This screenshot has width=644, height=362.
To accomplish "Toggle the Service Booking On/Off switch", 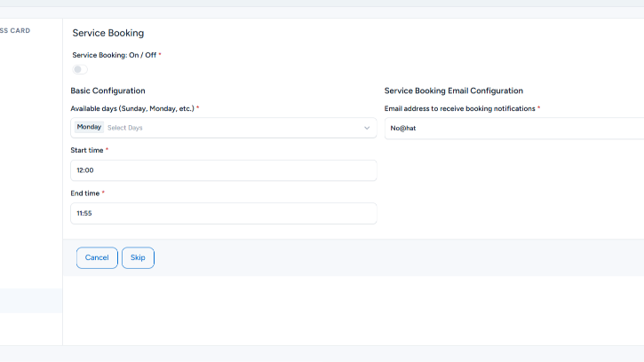I will pos(80,69).
